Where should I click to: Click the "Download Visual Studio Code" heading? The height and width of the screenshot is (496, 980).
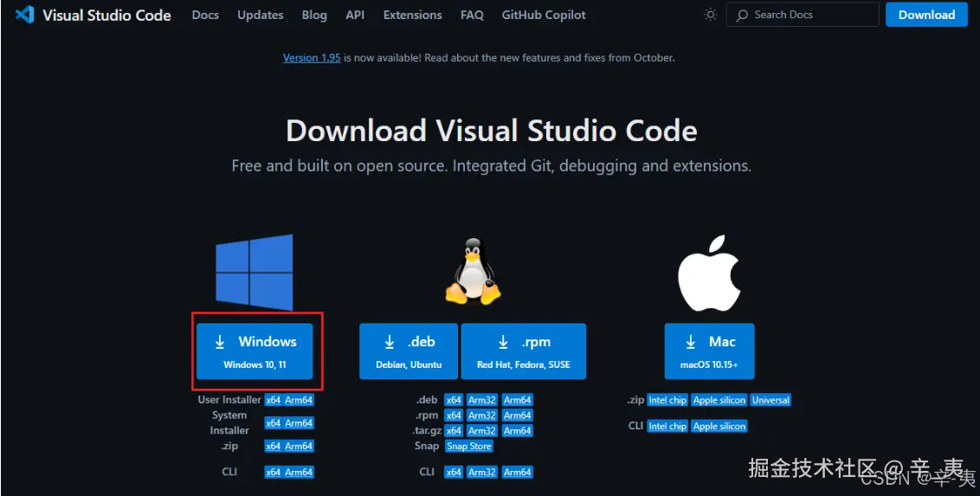click(x=491, y=132)
